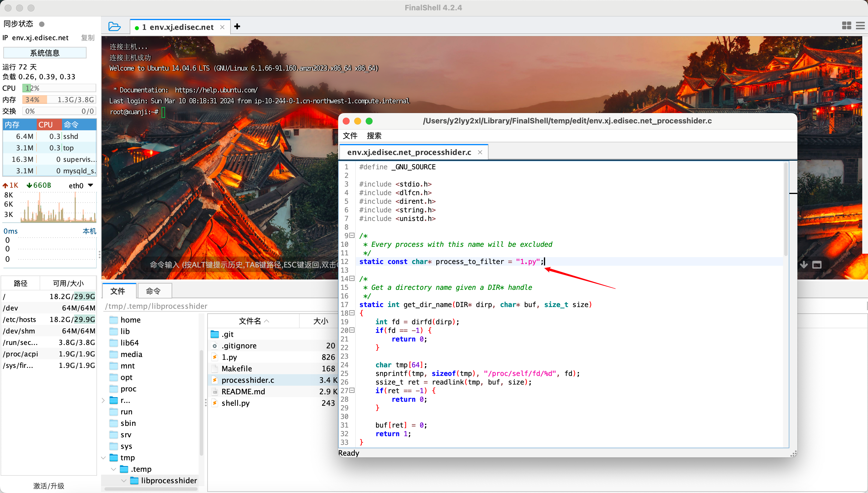Expand the r... folder in tree
Viewport: 868px width, 493px height.
[x=103, y=400]
